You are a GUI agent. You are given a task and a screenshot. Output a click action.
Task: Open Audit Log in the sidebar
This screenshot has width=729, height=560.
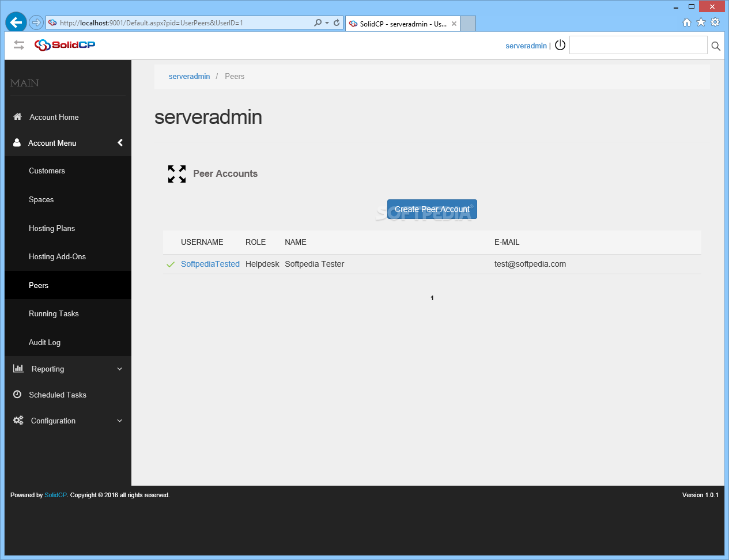pos(44,342)
